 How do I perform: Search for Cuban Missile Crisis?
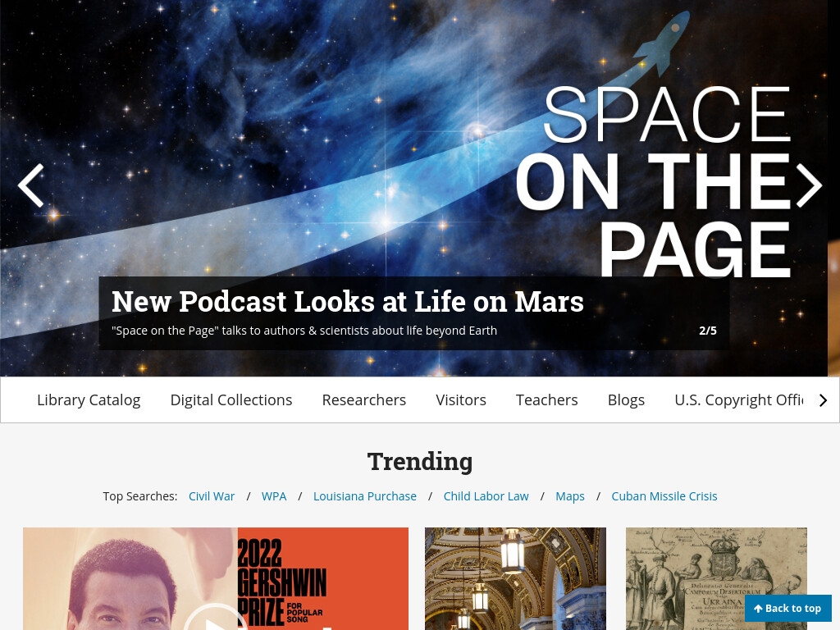click(x=664, y=496)
